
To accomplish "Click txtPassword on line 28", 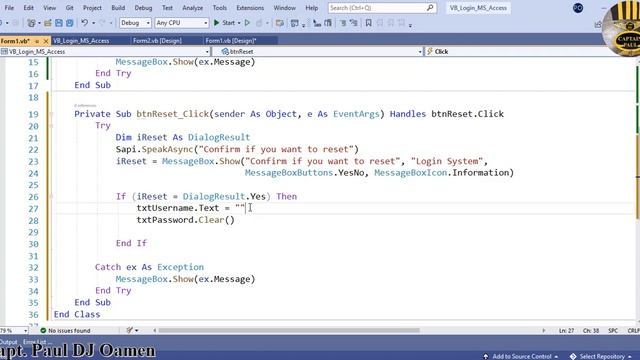I will tap(166, 220).
